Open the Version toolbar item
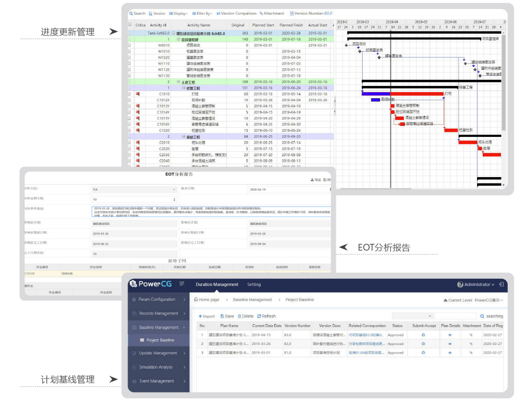532x405 pixels. (157, 14)
